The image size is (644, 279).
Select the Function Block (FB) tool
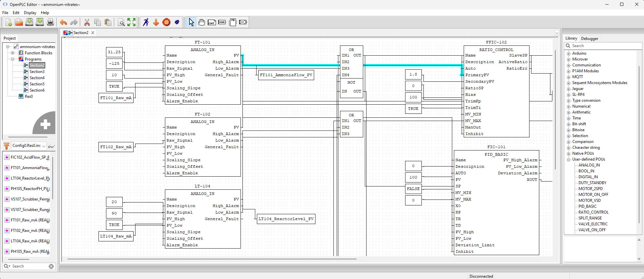tap(233, 22)
